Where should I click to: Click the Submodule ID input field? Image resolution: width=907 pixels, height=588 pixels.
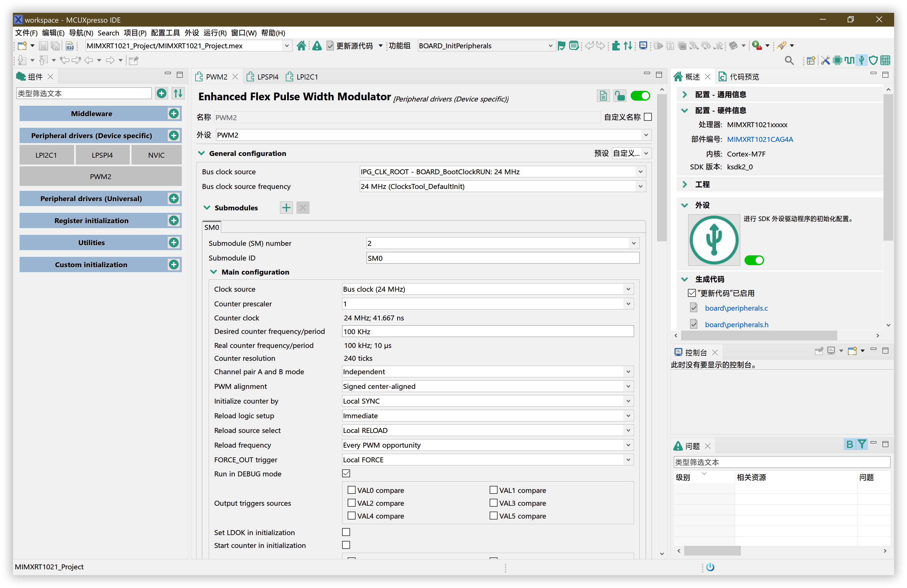click(x=503, y=258)
